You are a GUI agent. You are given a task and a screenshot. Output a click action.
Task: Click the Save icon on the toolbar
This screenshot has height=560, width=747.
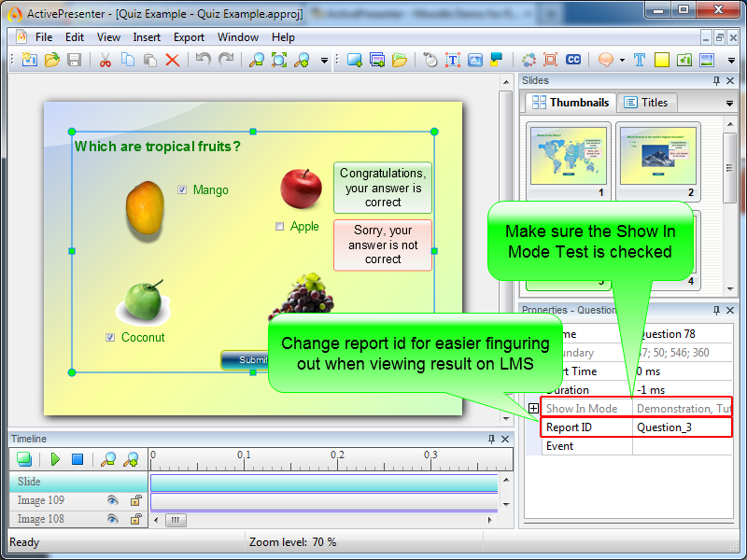[x=73, y=60]
